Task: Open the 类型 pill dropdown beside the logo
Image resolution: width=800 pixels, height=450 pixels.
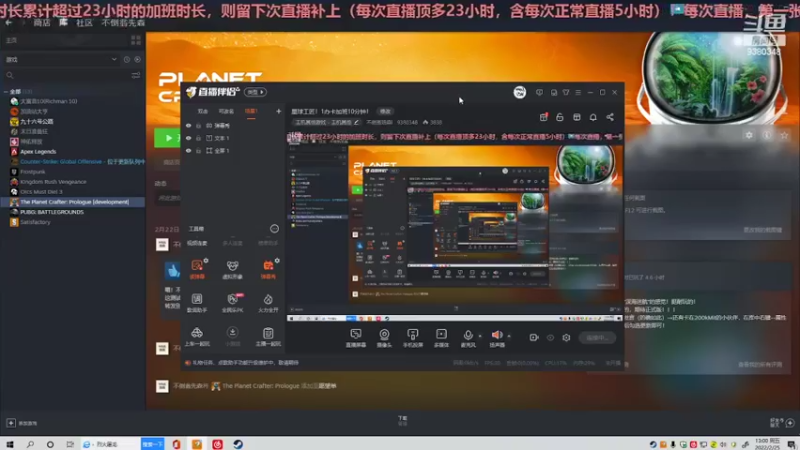Action: pos(255,92)
